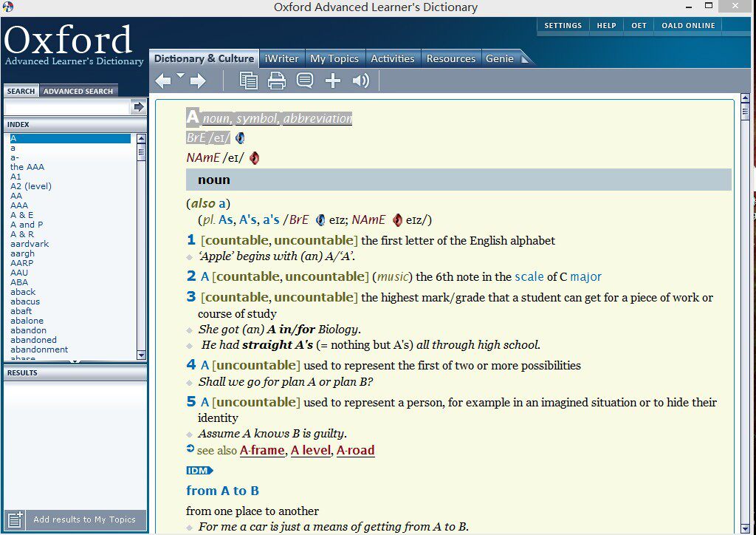The height and width of the screenshot is (535, 756).
Task: Click the app icon in the title bar
Action: (7, 7)
